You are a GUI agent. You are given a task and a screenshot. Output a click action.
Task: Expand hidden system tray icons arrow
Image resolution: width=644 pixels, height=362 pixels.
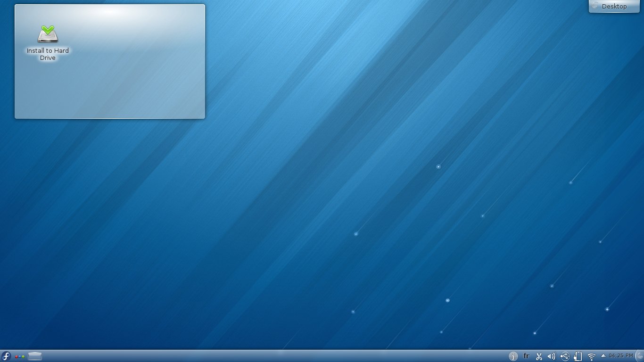pos(603,356)
